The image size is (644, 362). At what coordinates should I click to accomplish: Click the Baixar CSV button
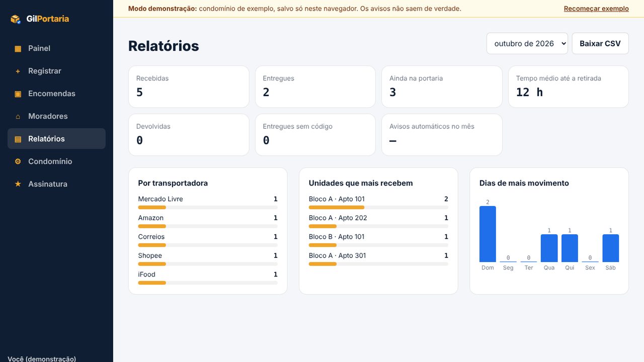(600, 44)
